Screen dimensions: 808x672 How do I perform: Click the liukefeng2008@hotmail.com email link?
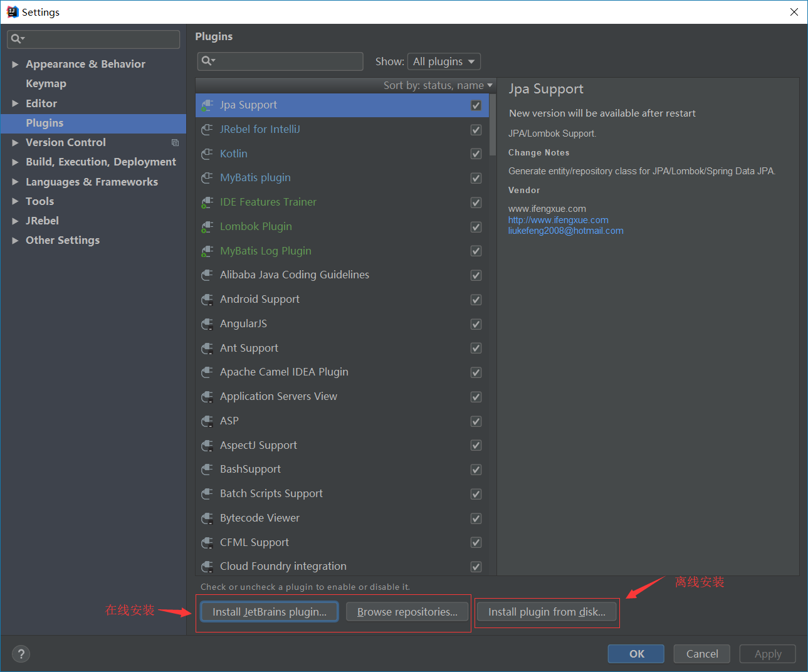565,231
